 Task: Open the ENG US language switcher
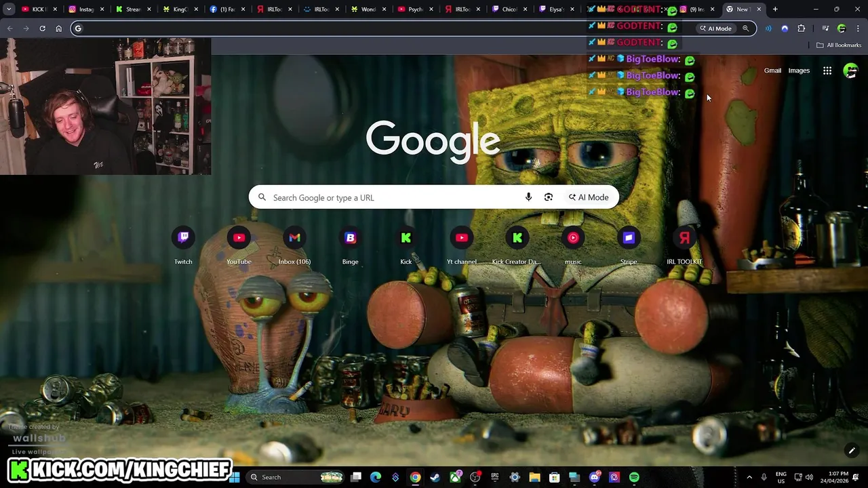coord(781,477)
